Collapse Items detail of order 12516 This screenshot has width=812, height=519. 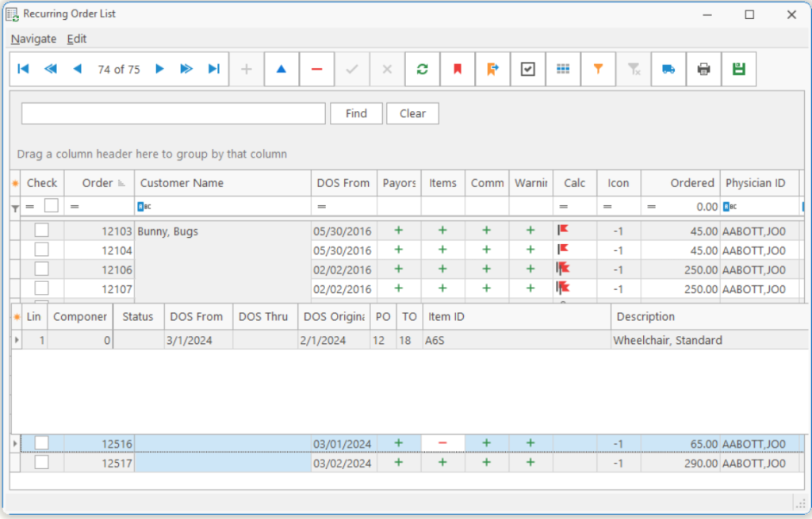click(x=442, y=443)
